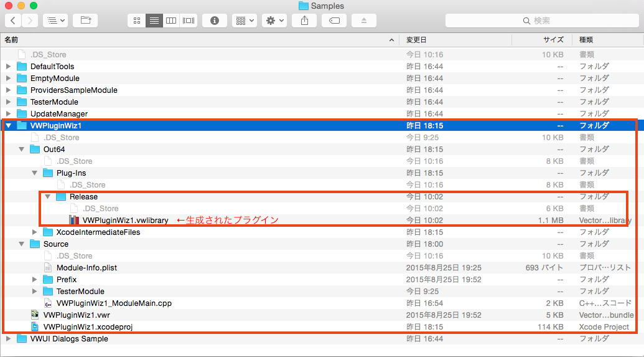The image size is (644, 357).
Task: Select the VWPluginWiz1_ModuleMain.cpp file icon
Action: click(48, 303)
